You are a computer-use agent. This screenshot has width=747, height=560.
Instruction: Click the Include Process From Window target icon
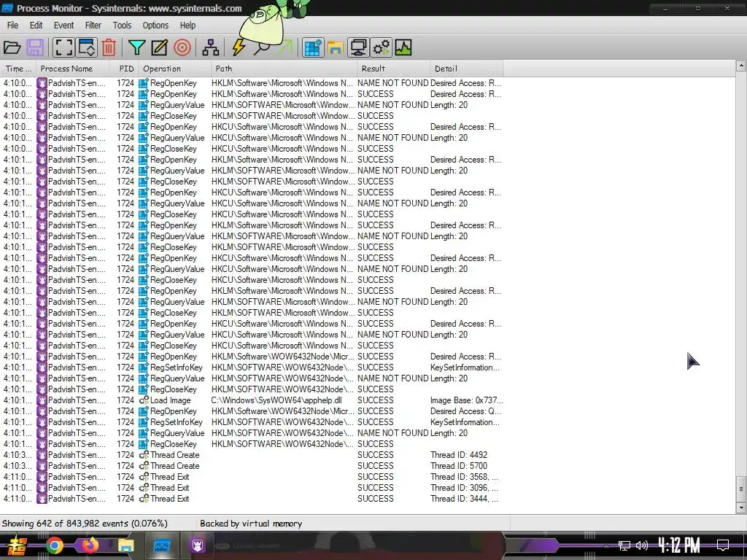(x=182, y=47)
